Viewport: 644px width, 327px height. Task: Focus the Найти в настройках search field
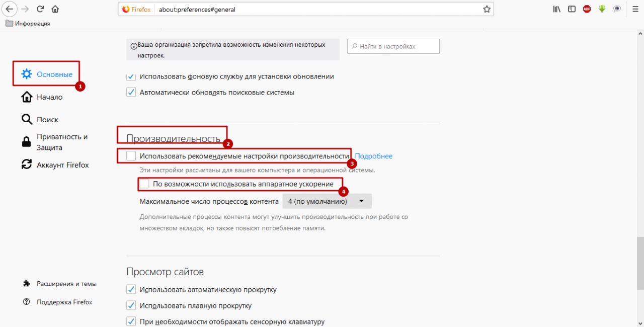[393, 46]
